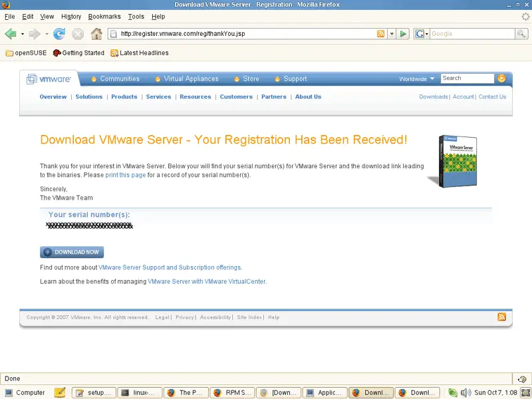The image size is (532, 399).
Task: Click the footer Privacy link
Action: (185, 317)
